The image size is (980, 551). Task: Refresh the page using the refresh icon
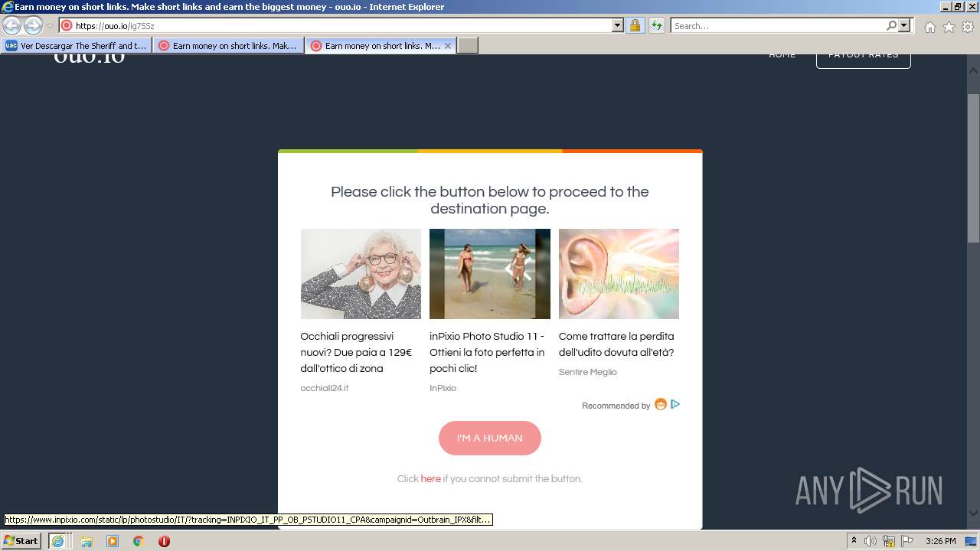point(657,26)
